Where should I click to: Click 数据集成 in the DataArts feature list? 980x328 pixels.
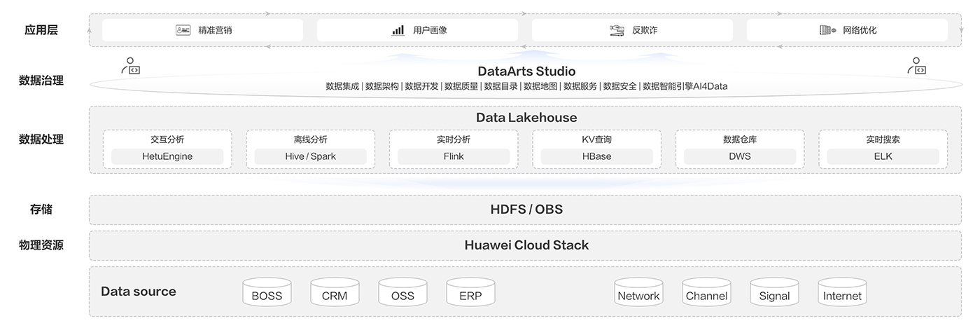342,86
